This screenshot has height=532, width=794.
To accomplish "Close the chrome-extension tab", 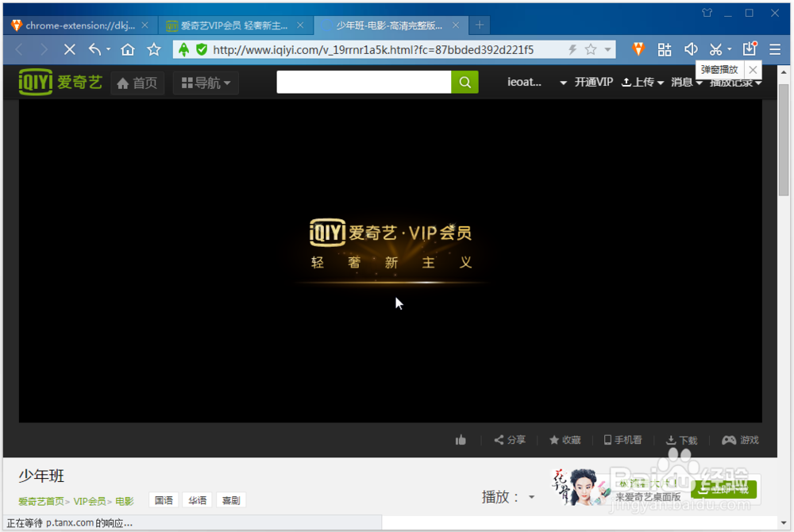I will pyautogui.click(x=145, y=25).
